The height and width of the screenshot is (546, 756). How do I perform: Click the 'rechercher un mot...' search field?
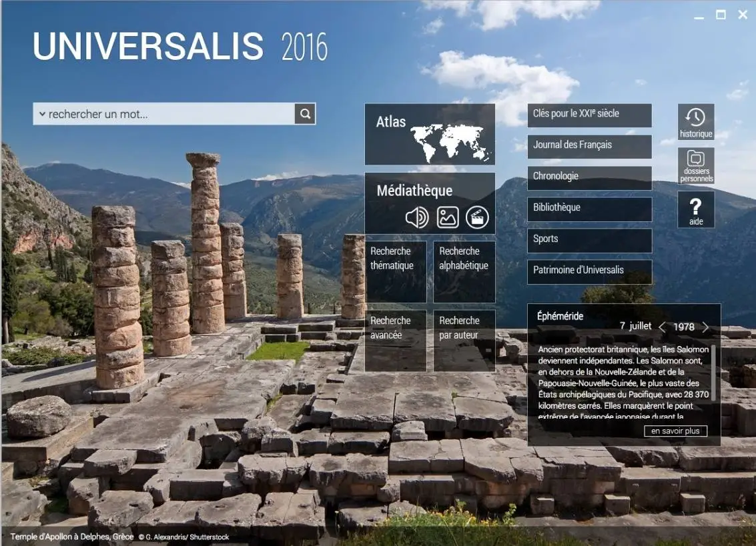click(164, 114)
